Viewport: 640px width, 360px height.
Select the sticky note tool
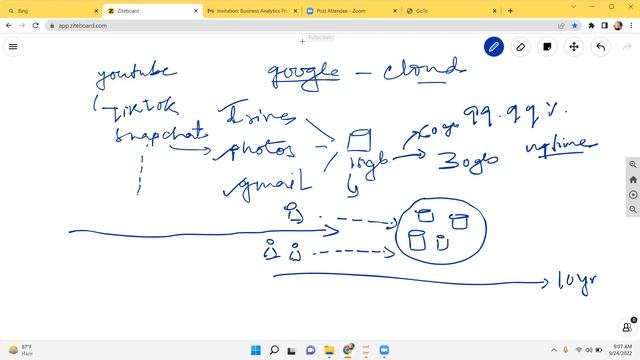pyautogui.click(x=547, y=47)
